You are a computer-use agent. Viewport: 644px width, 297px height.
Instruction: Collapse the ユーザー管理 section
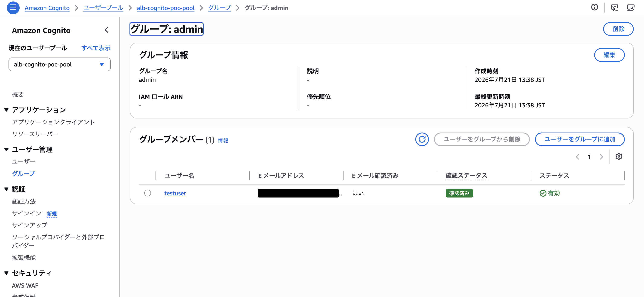7,149
